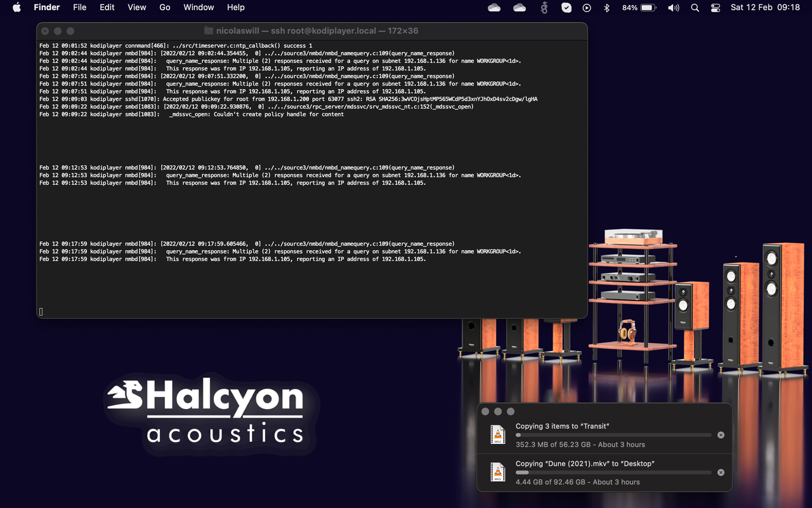Click the battery status icon
The image size is (812, 508).
pyautogui.click(x=648, y=8)
